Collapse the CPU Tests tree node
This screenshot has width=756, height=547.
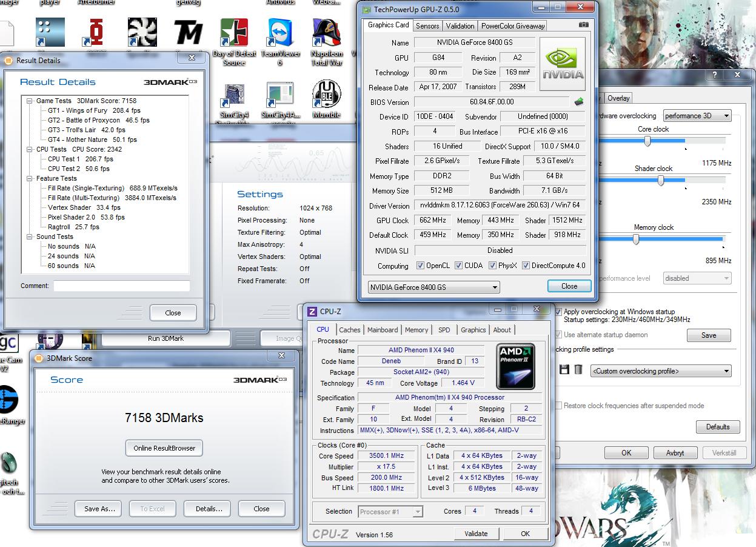coord(30,149)
